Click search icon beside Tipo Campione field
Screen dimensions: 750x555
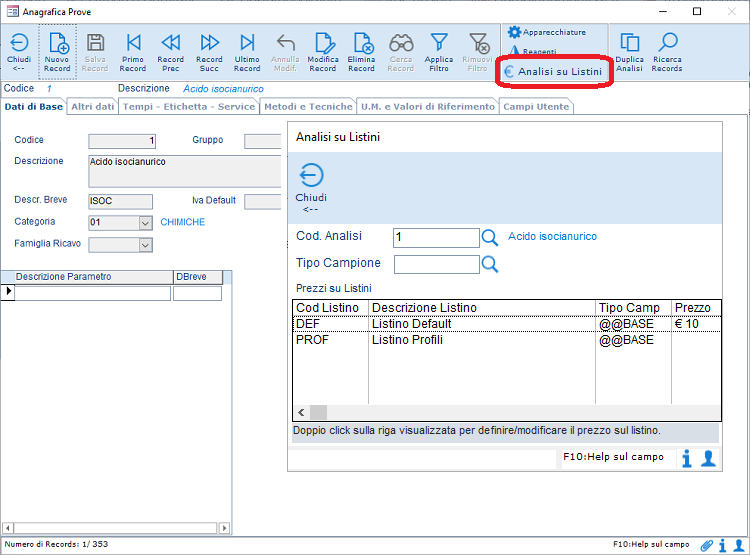pos(490,264)
